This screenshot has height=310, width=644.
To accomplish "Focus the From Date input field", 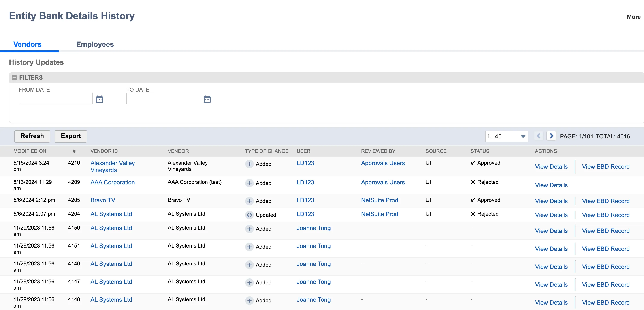I will (x=56, y=99).
